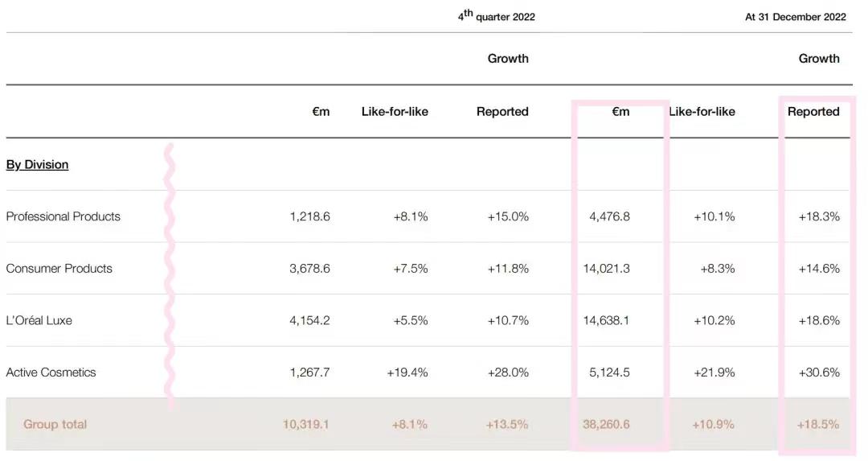This screenshot has height=461, width=868.
Task: Click the underlined By Division heading
Action: click(x=37, y=164)
